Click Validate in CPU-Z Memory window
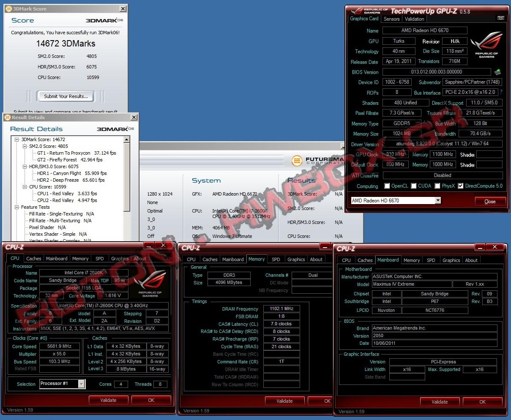The width and height of the screenshot is (511, 420). point(284,401)
